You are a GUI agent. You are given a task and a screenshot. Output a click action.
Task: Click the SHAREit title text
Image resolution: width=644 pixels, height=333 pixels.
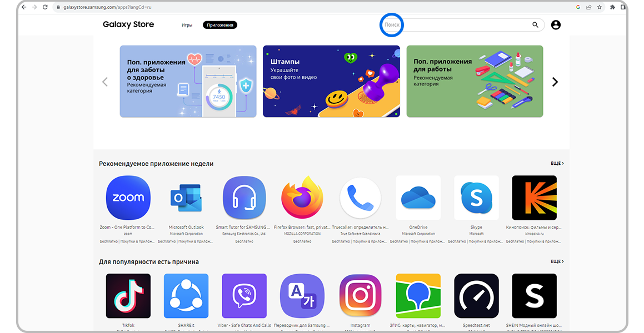(186, 325)
